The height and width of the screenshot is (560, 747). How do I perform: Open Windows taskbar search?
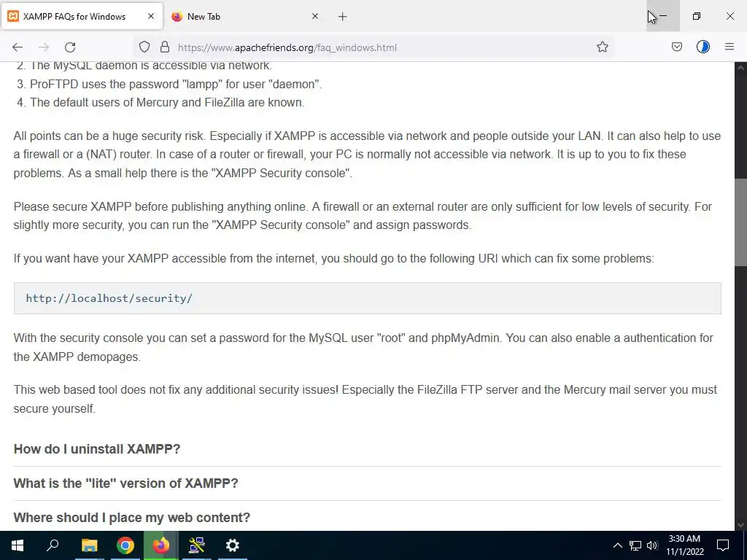coord(53,545)
